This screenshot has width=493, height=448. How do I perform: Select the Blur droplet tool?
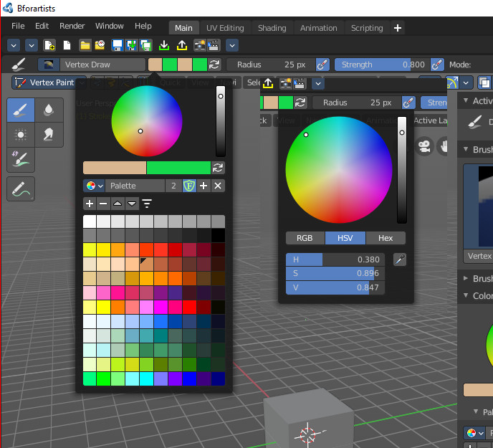click(x=49, y=110)
